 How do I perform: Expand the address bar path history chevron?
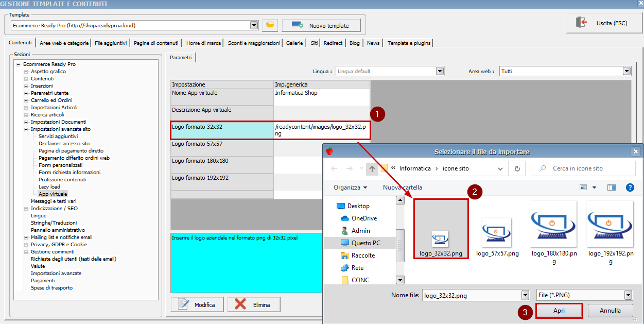(x=500, y=168)
